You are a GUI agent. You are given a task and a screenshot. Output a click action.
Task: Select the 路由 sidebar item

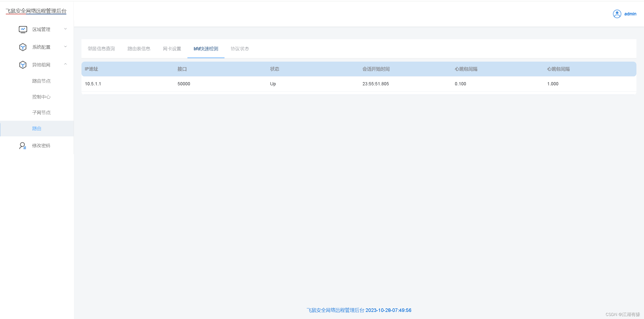[37, 129]
